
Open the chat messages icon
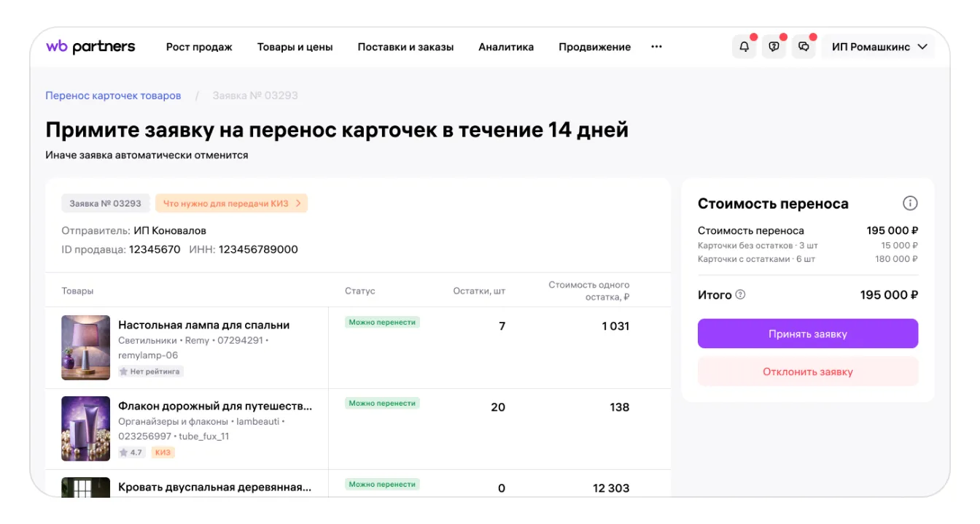tap(804, 47)
